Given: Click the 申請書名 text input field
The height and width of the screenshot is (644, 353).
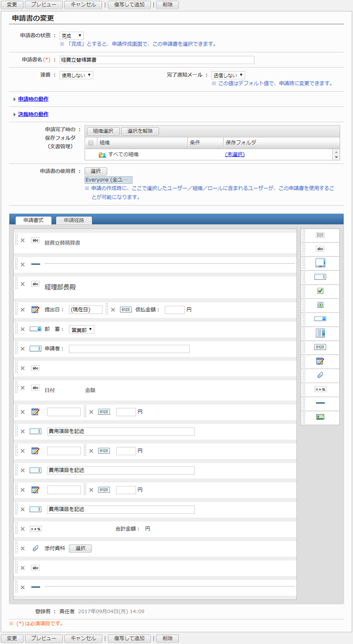Looking at the screenshot, I should pos(156,60).
